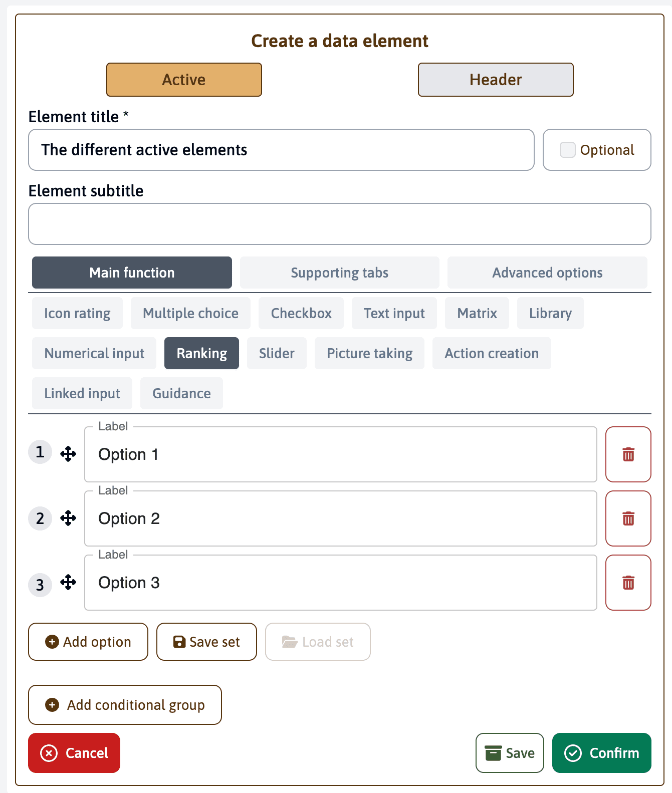Click the move handle for Option 2

[x=68, y=518]
